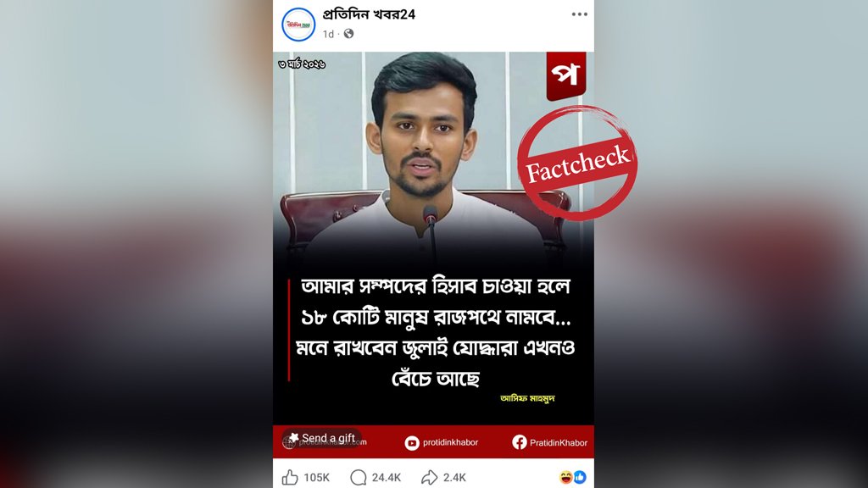The width and height of the screenshot is (868, 488).
Task: Click the share arrow icon
Action: 430,477
